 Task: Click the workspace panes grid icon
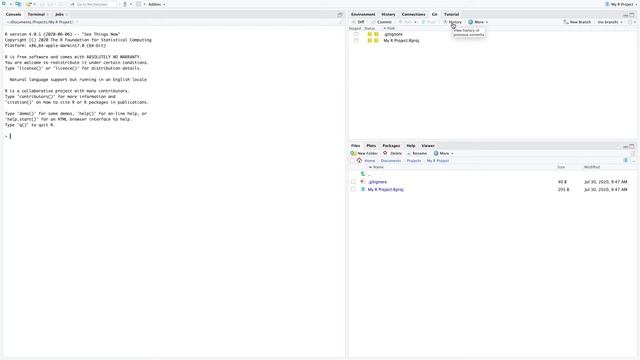pyautogui.click(x=139, y=4)
